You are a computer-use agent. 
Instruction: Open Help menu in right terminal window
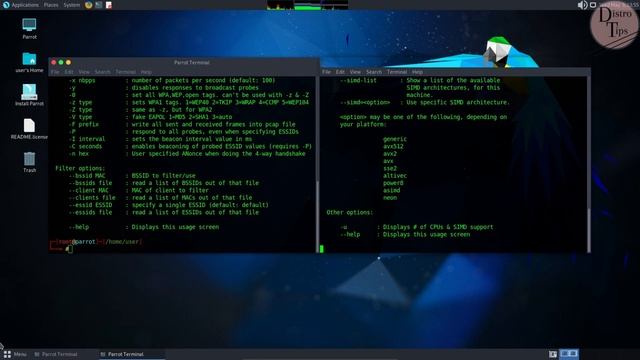tap(417, 72)
